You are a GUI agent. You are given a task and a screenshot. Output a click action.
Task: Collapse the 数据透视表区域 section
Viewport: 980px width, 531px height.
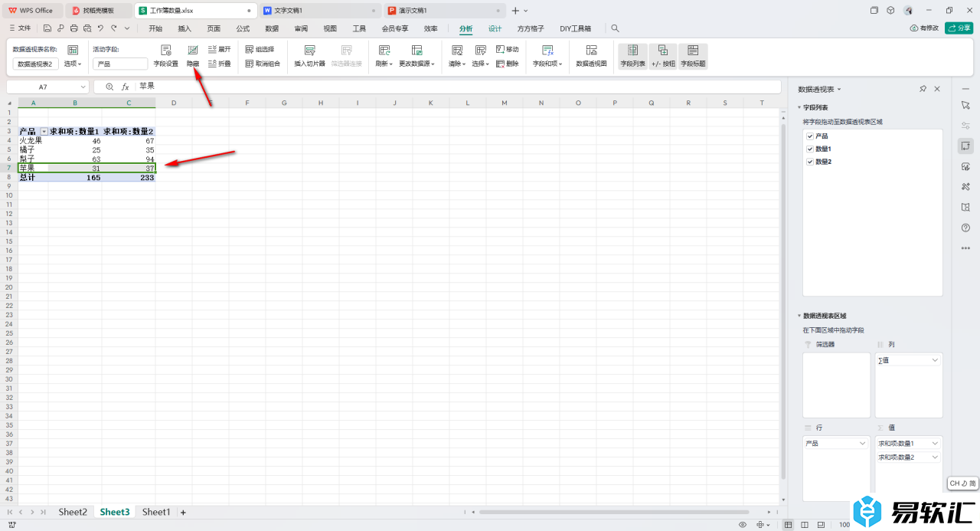tap(799, 316)
